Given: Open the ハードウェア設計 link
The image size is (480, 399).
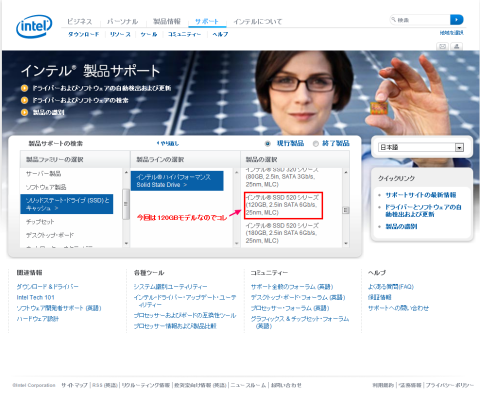Looking at the screenshot, I should pyautogui.click(x=38, y=319).
